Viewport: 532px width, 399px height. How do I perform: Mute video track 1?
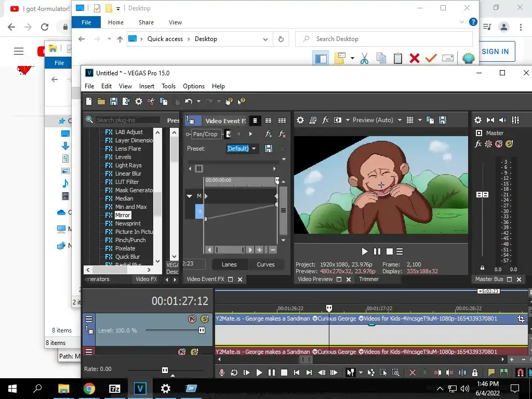(192, 319)
